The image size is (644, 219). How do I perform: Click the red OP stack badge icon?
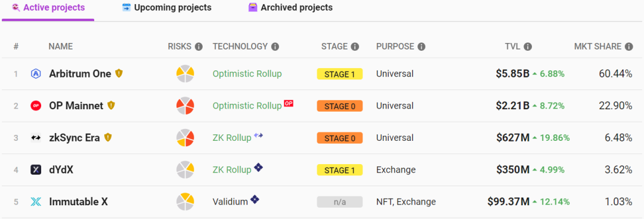[x=289, y=104]
